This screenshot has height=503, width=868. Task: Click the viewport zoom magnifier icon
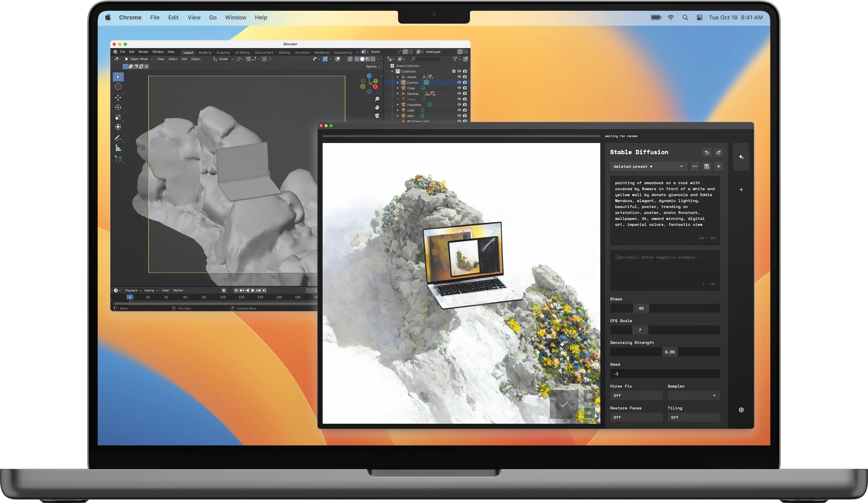point(377,99)
